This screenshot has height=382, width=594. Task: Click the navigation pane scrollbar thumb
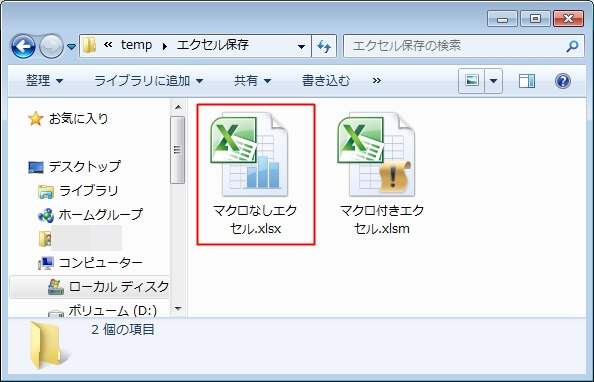coord(178,150)
